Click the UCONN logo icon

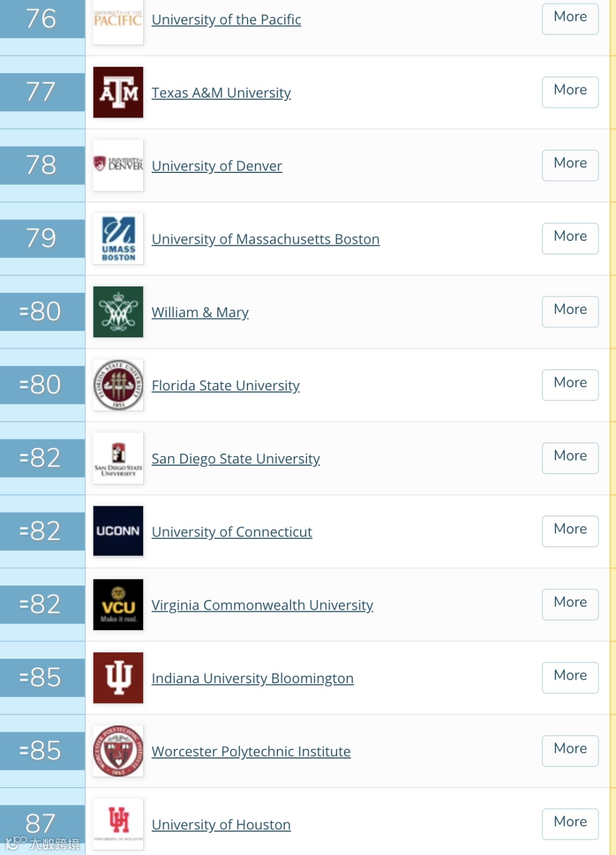pos(118,531)
